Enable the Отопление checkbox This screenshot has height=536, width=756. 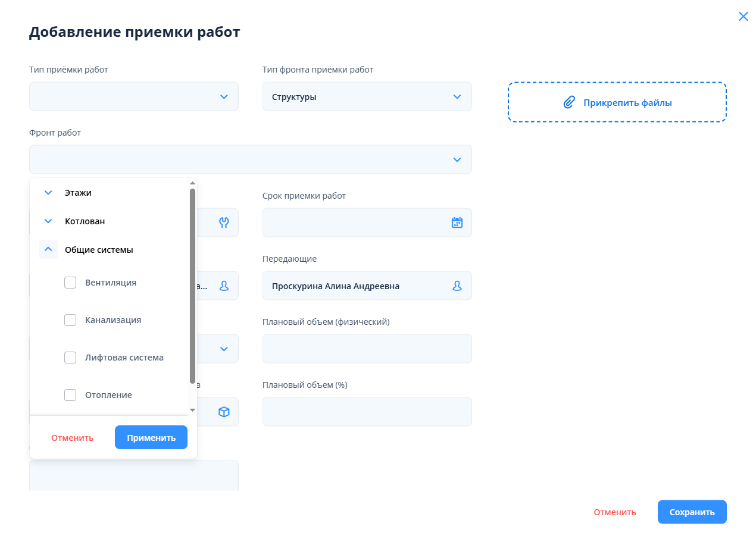point(70,395)
